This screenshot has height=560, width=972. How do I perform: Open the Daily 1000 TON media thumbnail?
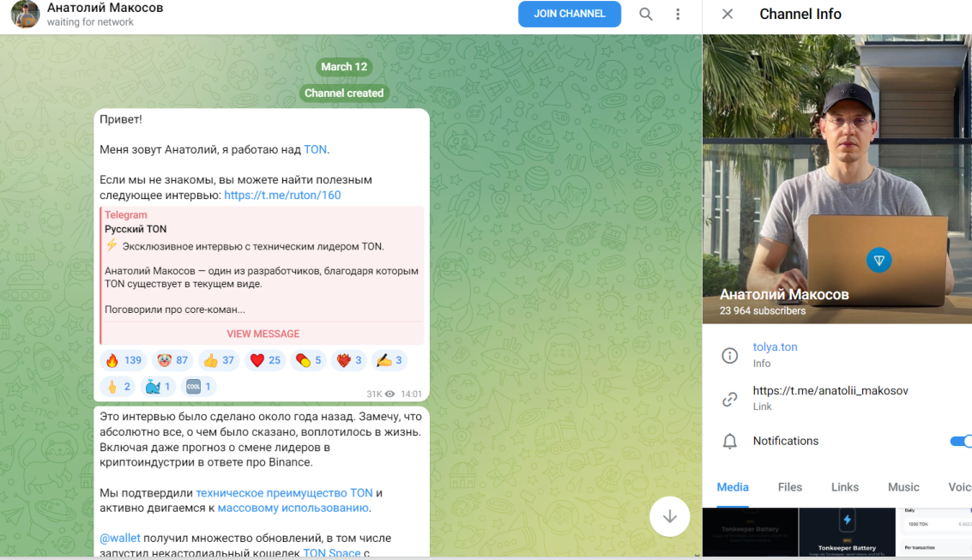pos(935,532)
